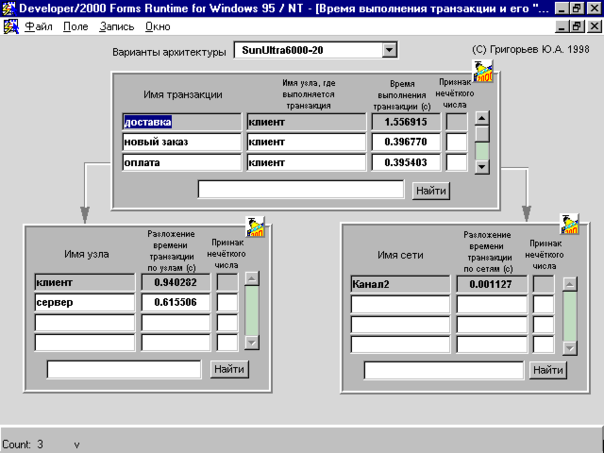Click the document icon next to Файл menu
Image resolution: width=604 pixels, height=453 pixels.
(x=11, y=27)
